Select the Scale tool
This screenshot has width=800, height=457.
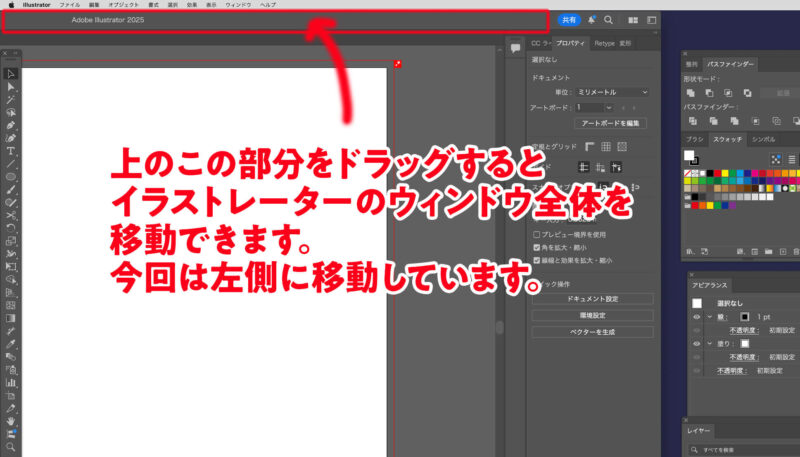[10, 241]
